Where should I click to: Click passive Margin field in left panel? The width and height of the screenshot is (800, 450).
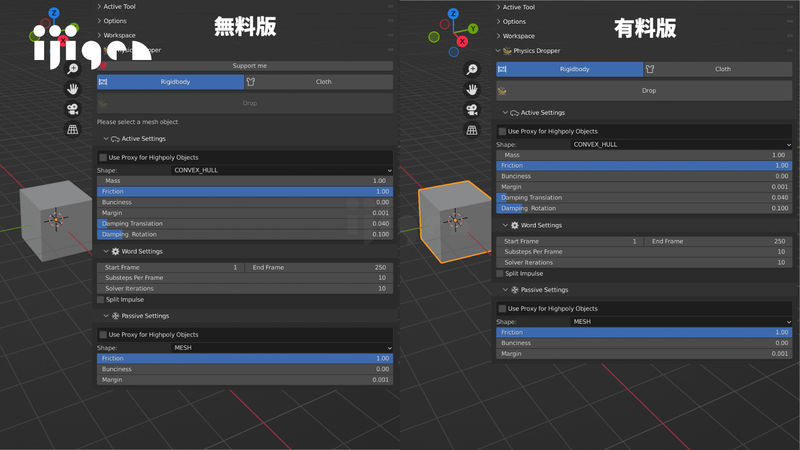tap(245, 380)
